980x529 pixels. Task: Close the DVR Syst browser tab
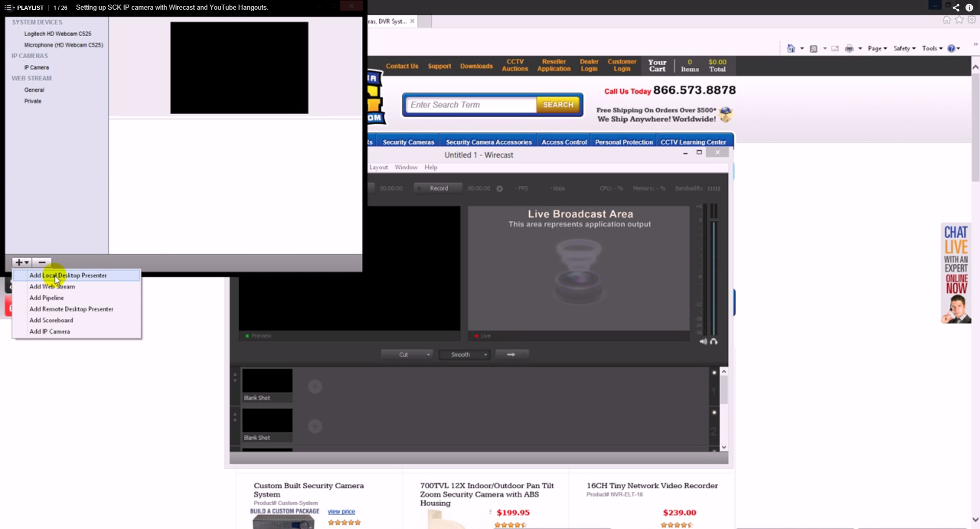coord(412,21)
